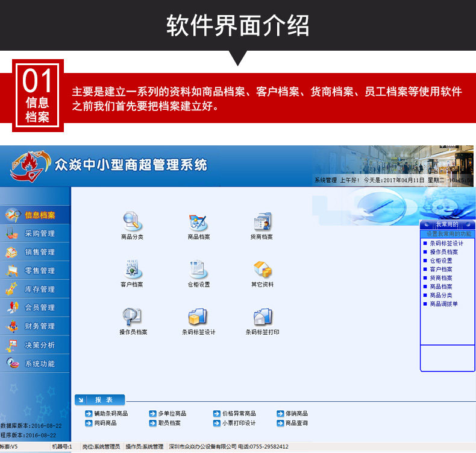Select 财务管理 in the sidebar

pyautogui.click(x=35, y=326)
